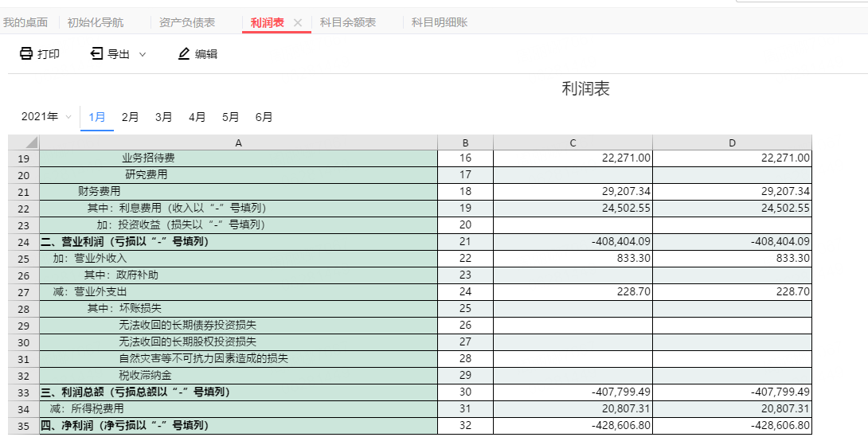Click the empty column C cell for 研究费用

pyautogui.click(x=573, y=175)
